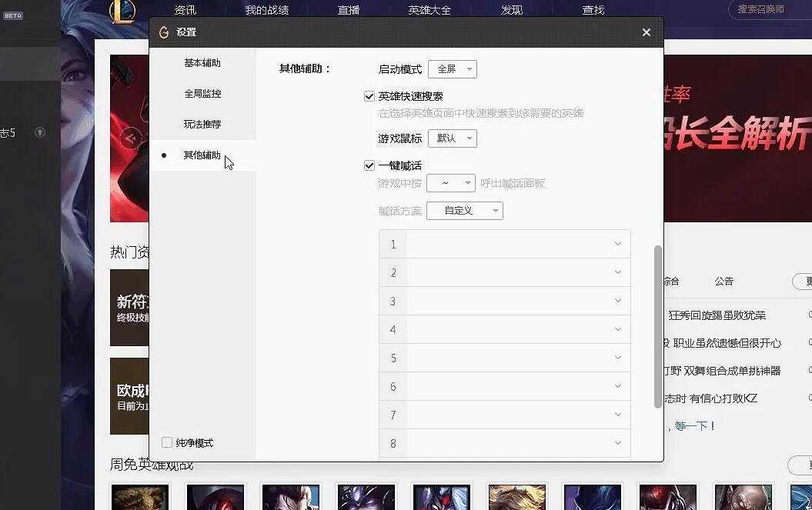The image size is (812, 510).
Task: Switch to the 基本辅助 settings tab
Action: [202, 64]
